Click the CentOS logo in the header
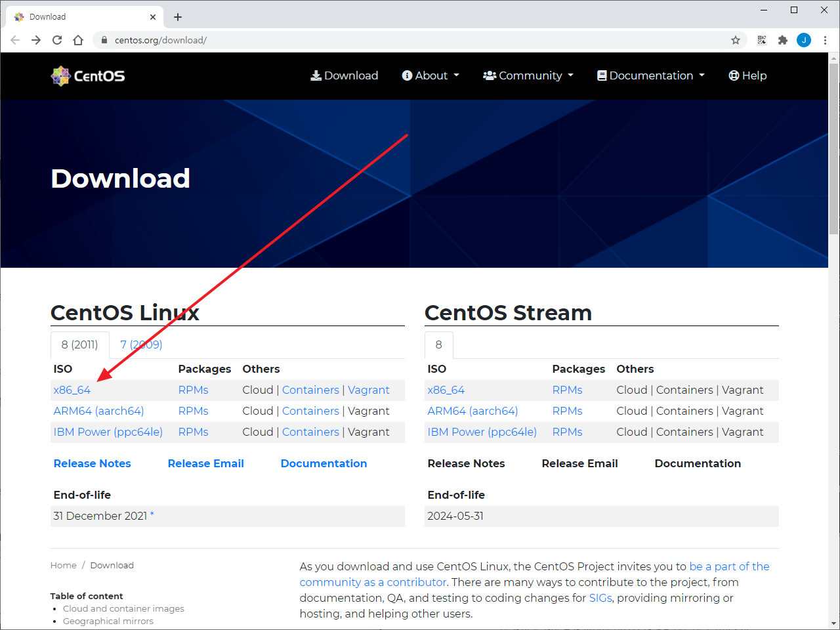The image size is (840, 630). pos(88,76)
